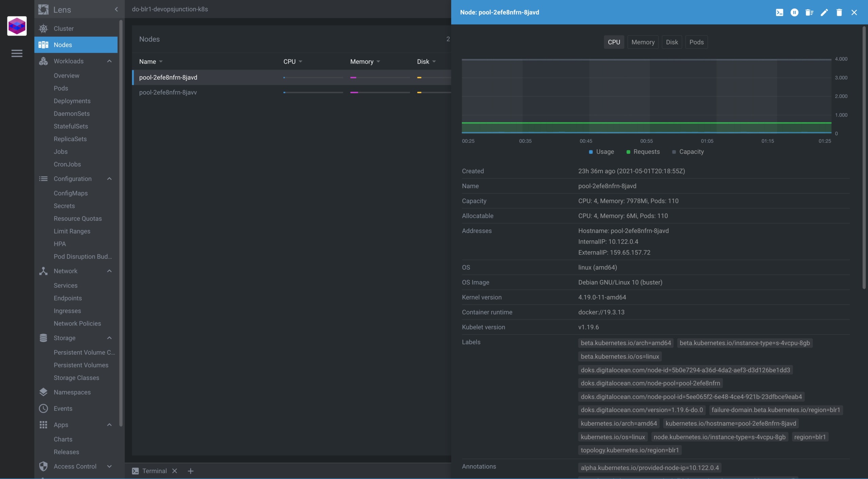
Task: Click the Network icon in sidebar
Action: tap(43, 271)
